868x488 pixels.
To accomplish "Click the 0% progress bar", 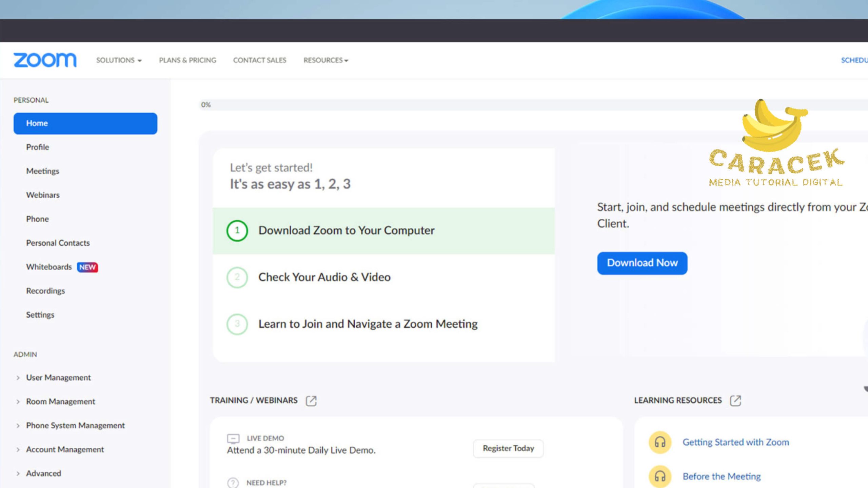I will point(509,105).
